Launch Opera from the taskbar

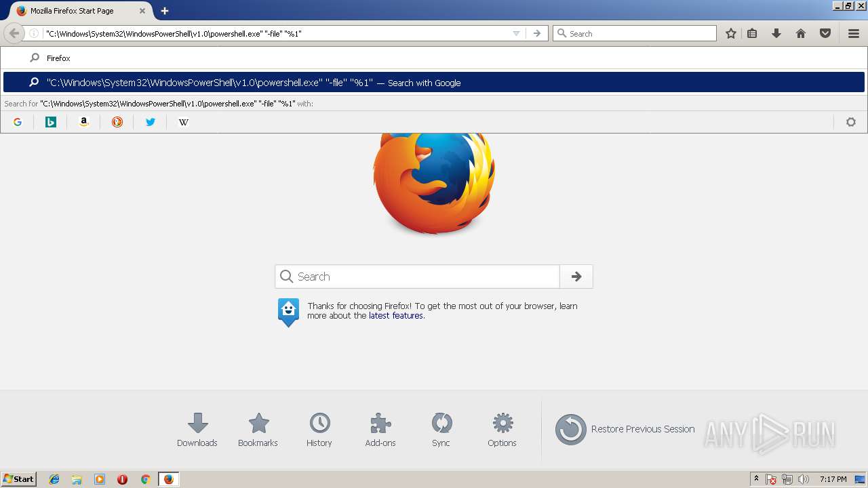(x=122, y=479)
